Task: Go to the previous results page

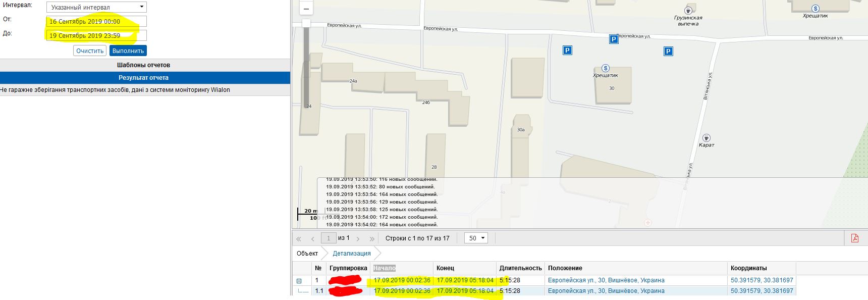Action: [x=313, y=238]
